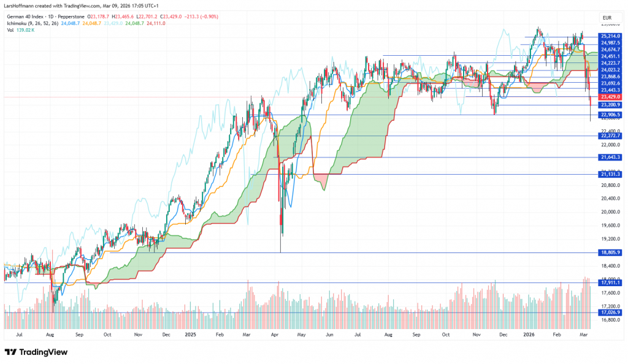Select the Apr marker on time axis
628x364 pixels.
coord(274,335)
